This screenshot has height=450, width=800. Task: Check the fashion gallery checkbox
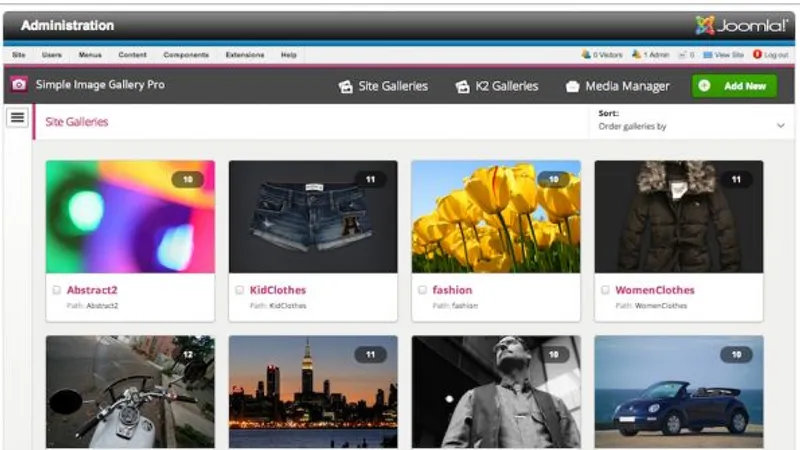pos(422,290)
